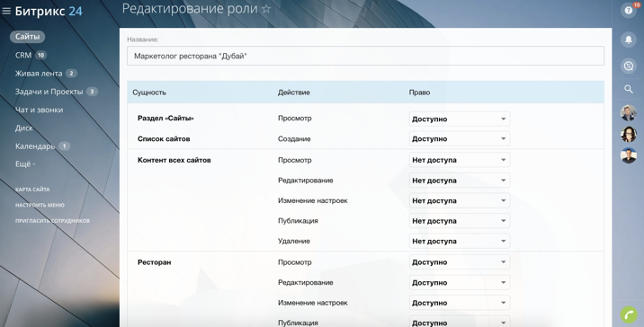
Task: Open second user avatar with glasses
Action: pos(629,134)
